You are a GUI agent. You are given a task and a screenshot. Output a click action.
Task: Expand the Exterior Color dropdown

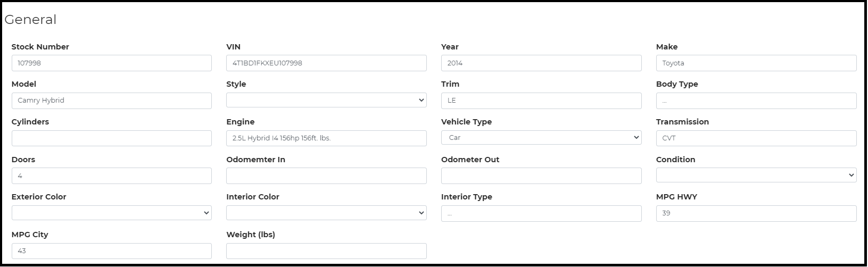click(x=111, y=213)
